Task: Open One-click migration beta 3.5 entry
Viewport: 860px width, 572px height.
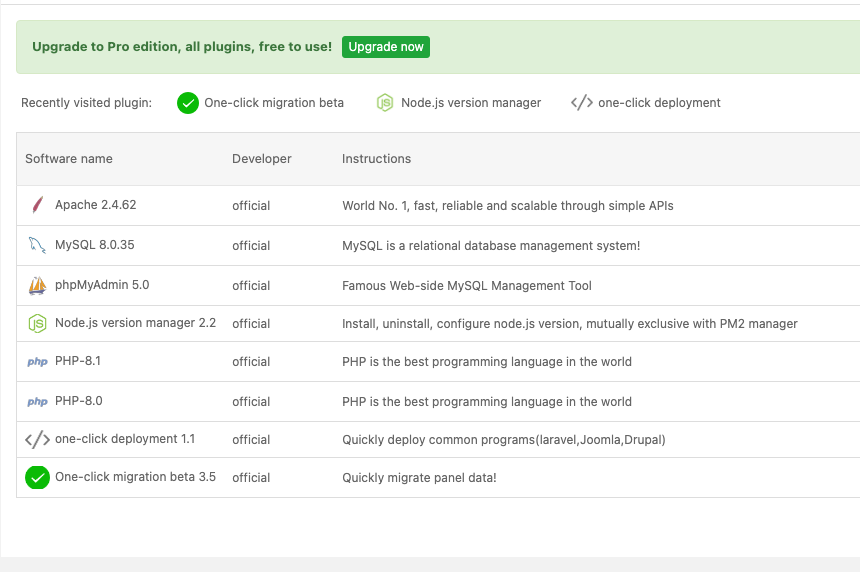Action: [x=135, y=477]
